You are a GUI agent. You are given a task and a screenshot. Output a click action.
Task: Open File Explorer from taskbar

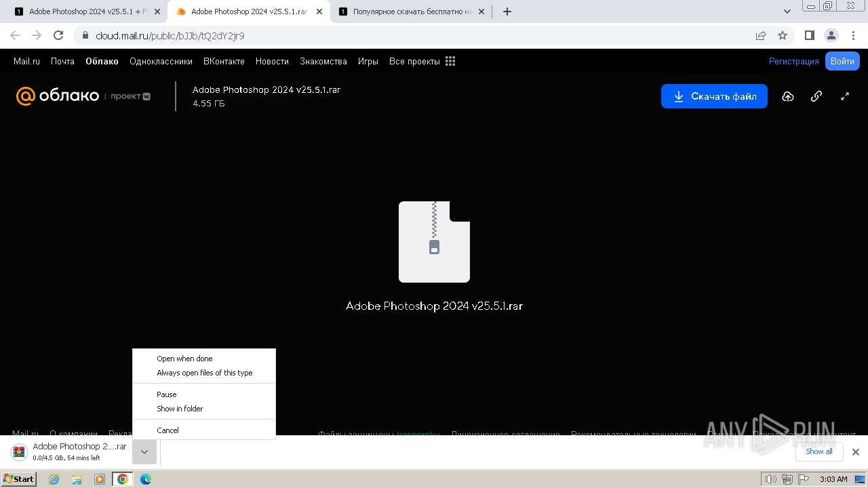[77, 479]
